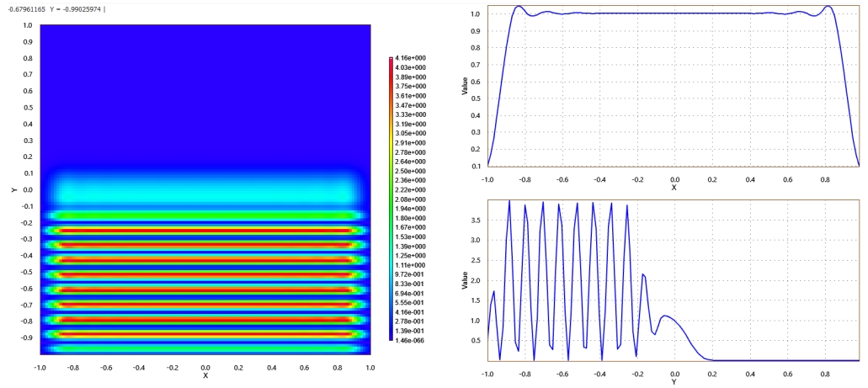Click the Y axis title under the bottom plot
Viewport: 868px width, 388px height.
point(674,381)
